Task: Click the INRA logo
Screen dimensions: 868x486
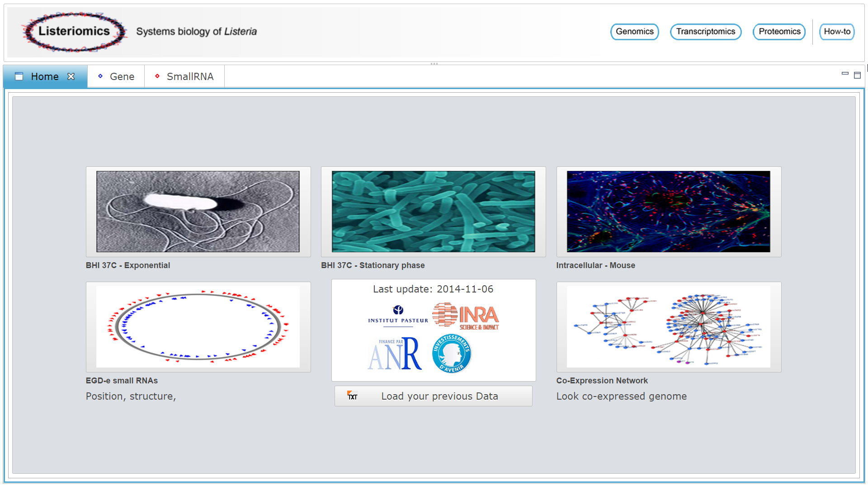Action: point(466,316)
